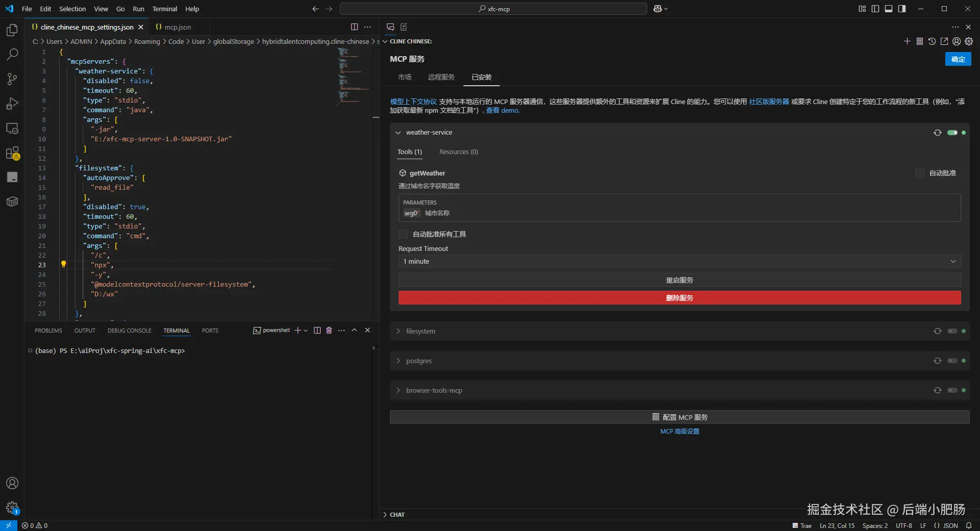Viewport: 980px width, 531px height.
Task: Switch to the 市场 tab
Action: click(x=405, y=77)
